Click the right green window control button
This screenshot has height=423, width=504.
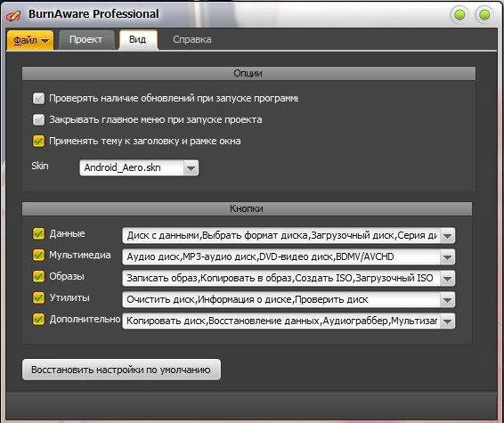click(x=484, y=15)
